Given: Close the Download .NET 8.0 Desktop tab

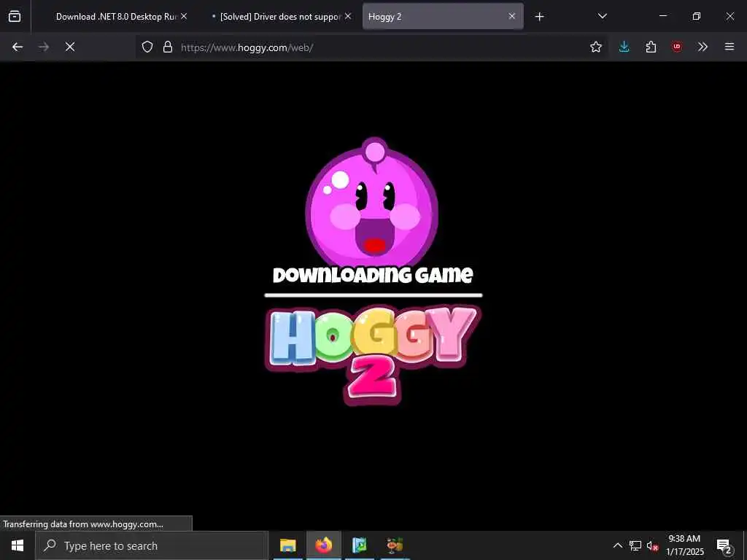Looking at the screenshot, I should (x=184, y=16).
